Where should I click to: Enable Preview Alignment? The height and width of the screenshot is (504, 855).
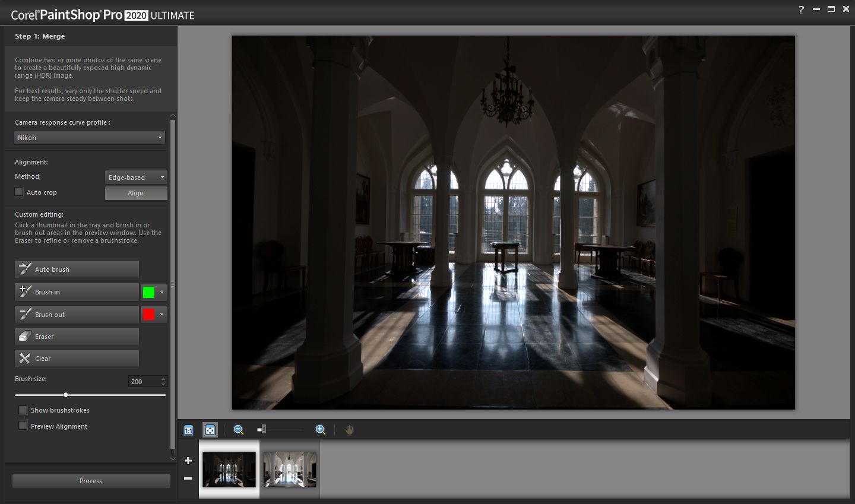coord(23,426)
